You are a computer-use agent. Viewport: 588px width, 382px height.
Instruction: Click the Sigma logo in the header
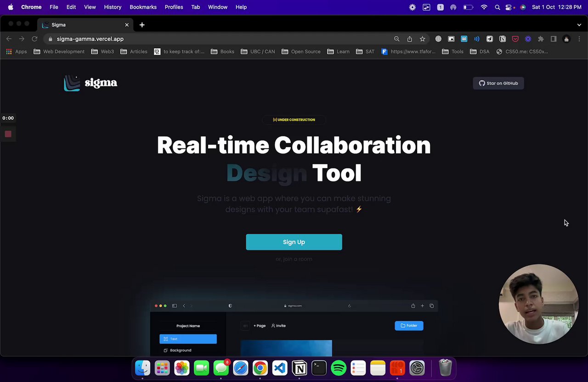click(x=90, y=83)
